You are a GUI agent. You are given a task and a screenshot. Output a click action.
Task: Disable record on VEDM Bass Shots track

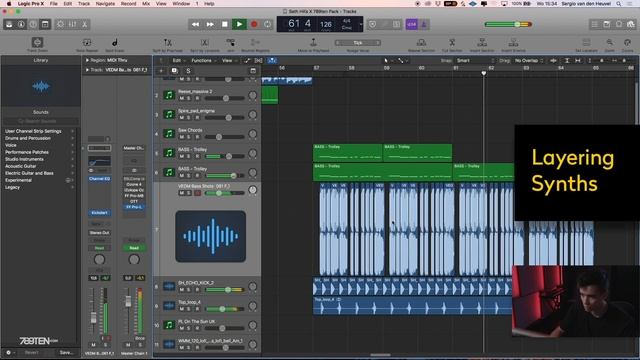(x=198, y=193)
